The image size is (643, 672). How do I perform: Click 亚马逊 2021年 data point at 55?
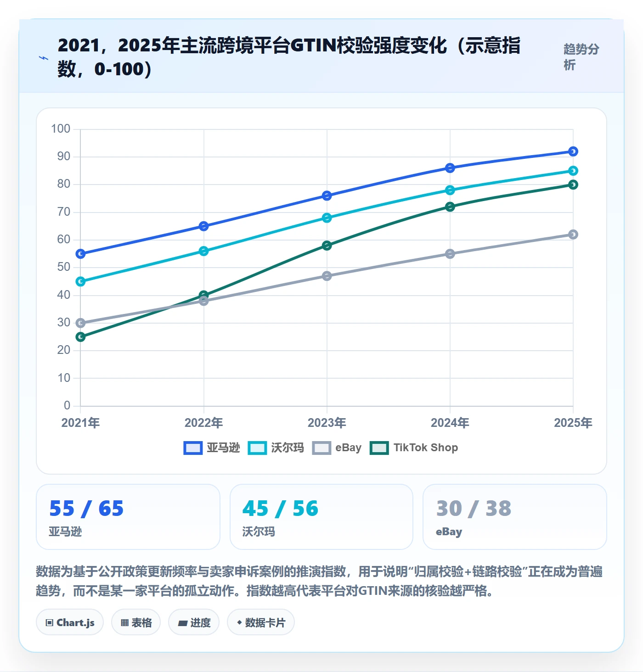click(x=80, y=254)
